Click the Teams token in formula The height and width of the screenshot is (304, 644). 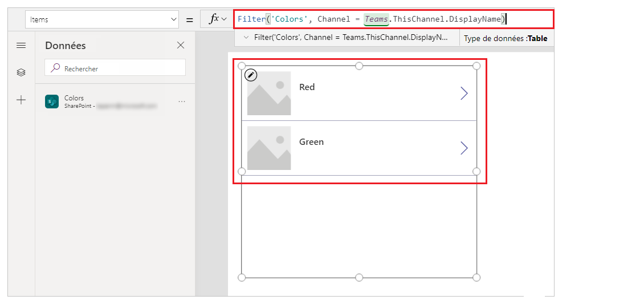pyautogui.click(x=376, y=19)
